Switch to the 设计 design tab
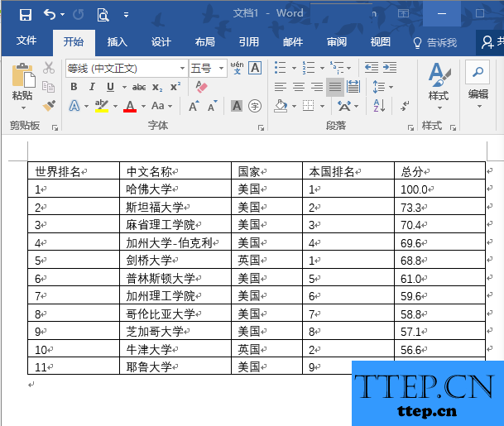 [x=161, y=41]
